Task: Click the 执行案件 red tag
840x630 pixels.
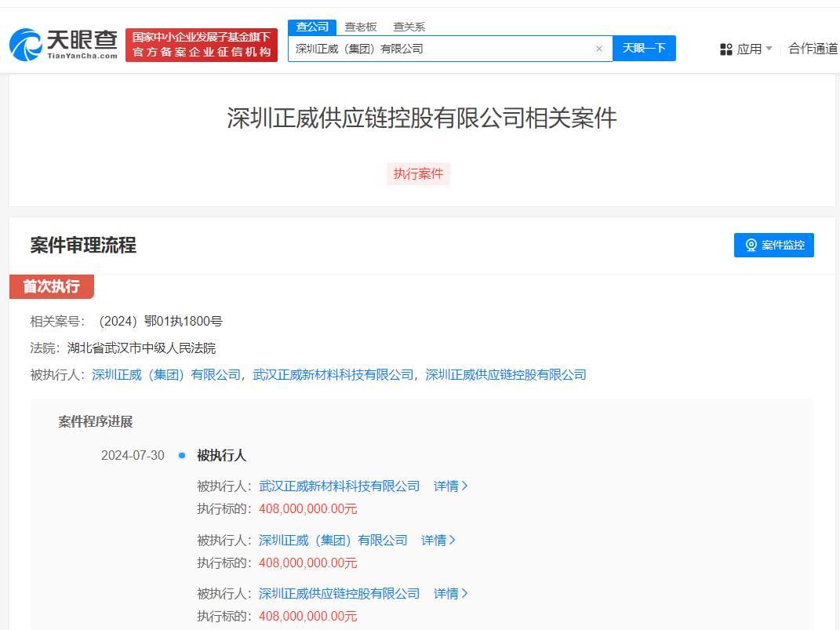Action: pyautogui.click(x=418, y=173)
